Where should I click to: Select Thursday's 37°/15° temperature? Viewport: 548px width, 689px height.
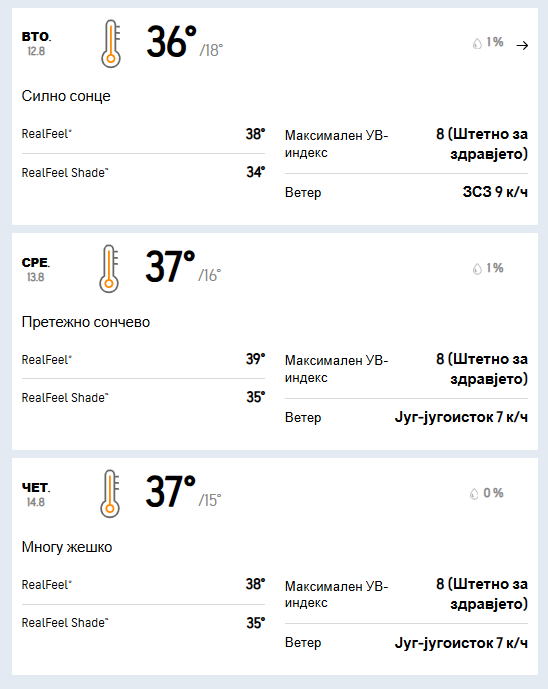183,492
